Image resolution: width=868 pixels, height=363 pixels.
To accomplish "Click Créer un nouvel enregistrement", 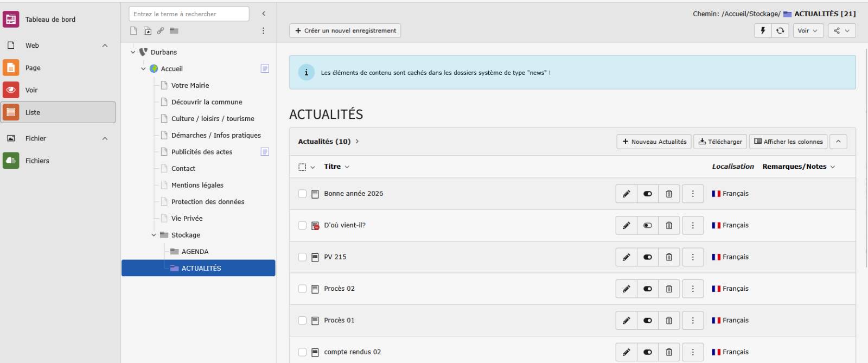I will (345, 31).
